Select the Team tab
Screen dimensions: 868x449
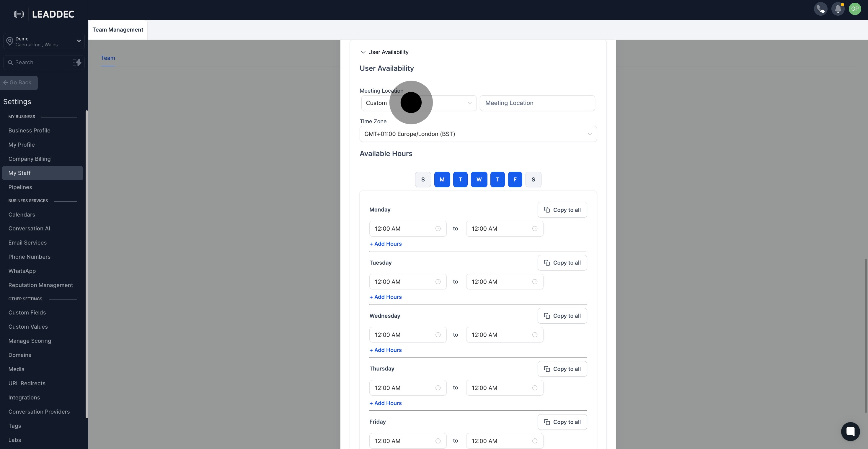(x=108, y=58)
